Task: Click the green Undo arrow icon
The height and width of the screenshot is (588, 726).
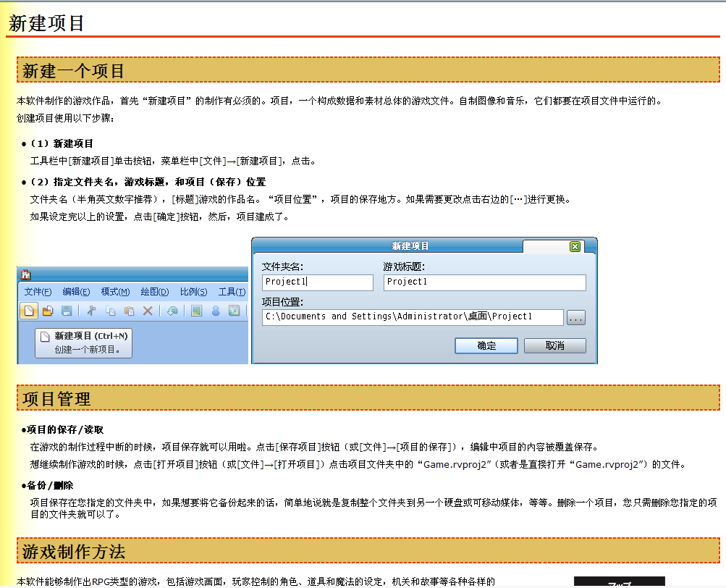Action: click(172, 311)
